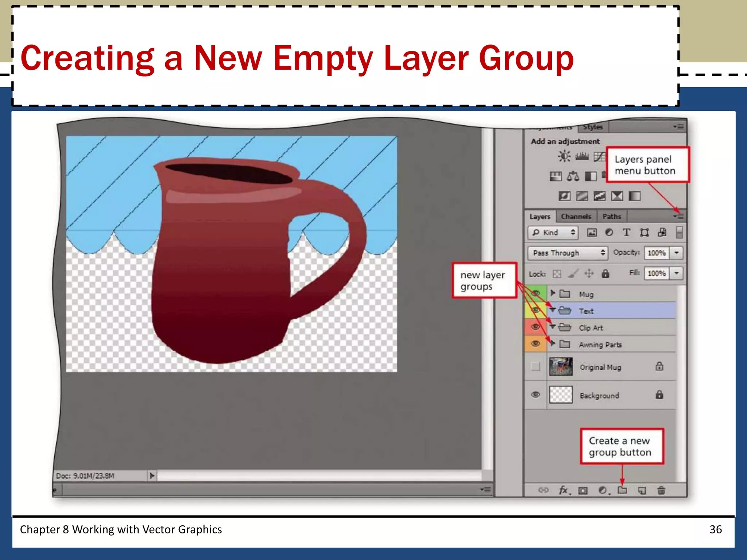Click the Link layers icon
The height and width of the screenshot is (560, 747).
click(x=543, y=490)
